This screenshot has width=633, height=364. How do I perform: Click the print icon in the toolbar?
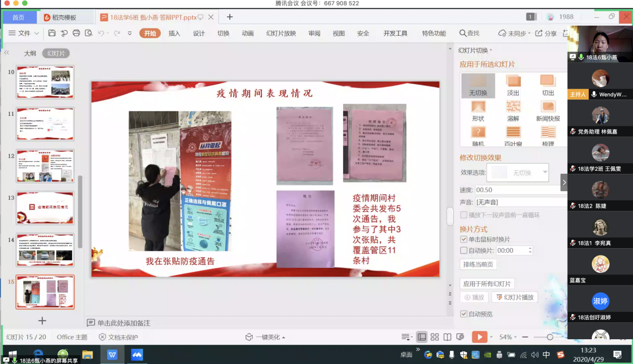coord(76,33)
